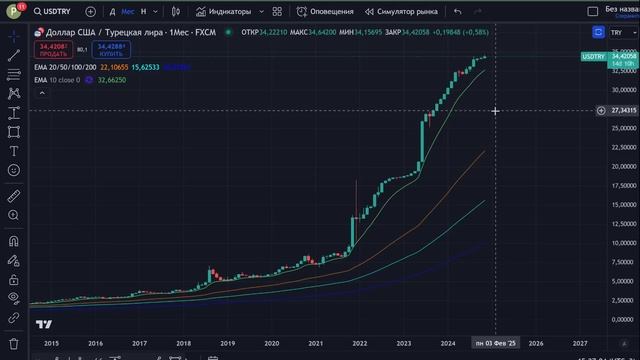Open the emoji icons tool
Viewport: 640px width, 360px height.
coord(14,170)
